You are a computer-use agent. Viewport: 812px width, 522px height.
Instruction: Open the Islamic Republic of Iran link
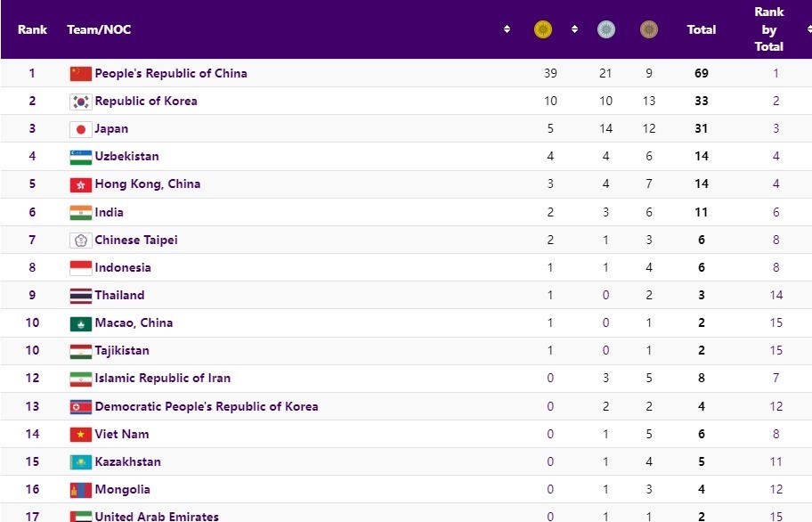(x=162, y=379)
